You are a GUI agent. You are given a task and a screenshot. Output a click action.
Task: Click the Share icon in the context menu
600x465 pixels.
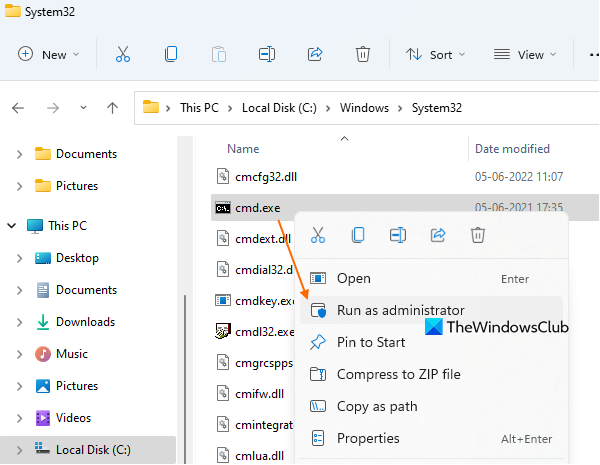pos(438,235)
